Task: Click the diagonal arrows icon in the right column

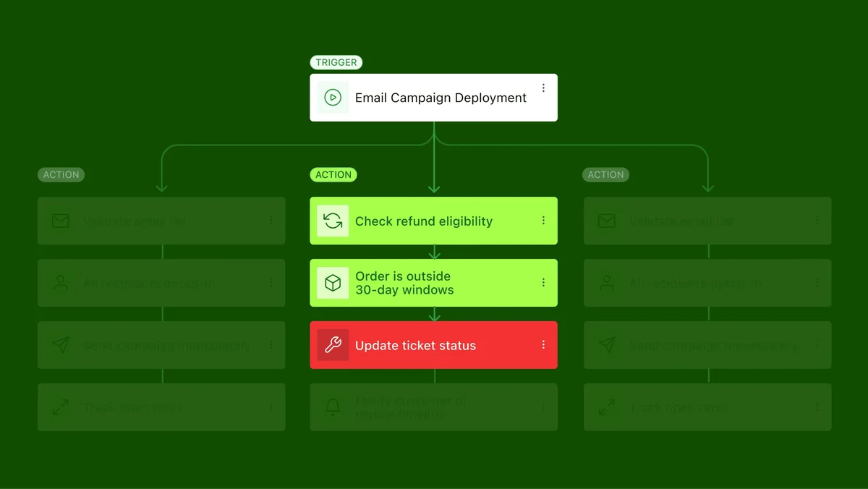Action: [607, 407]
